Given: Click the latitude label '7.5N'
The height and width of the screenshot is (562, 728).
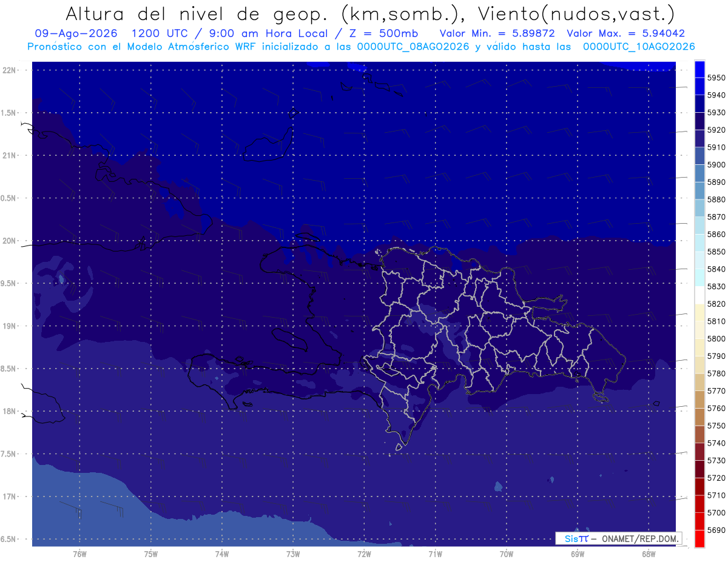Looking at the screenshot, I should coord(8,454).
